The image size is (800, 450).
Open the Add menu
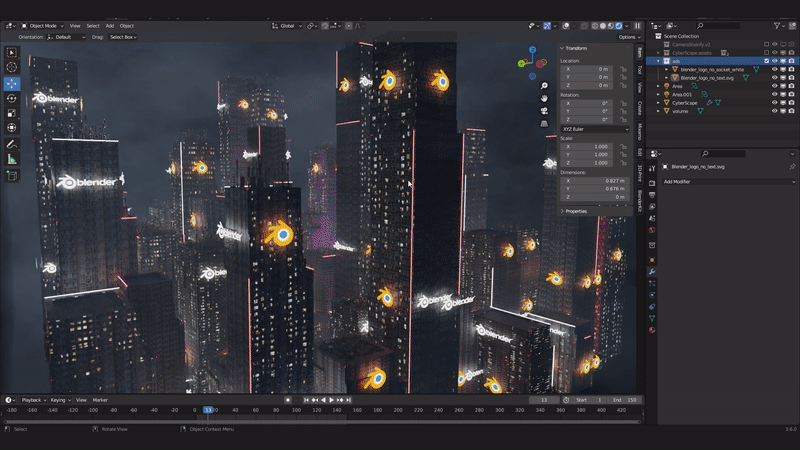tap(110, 26)
